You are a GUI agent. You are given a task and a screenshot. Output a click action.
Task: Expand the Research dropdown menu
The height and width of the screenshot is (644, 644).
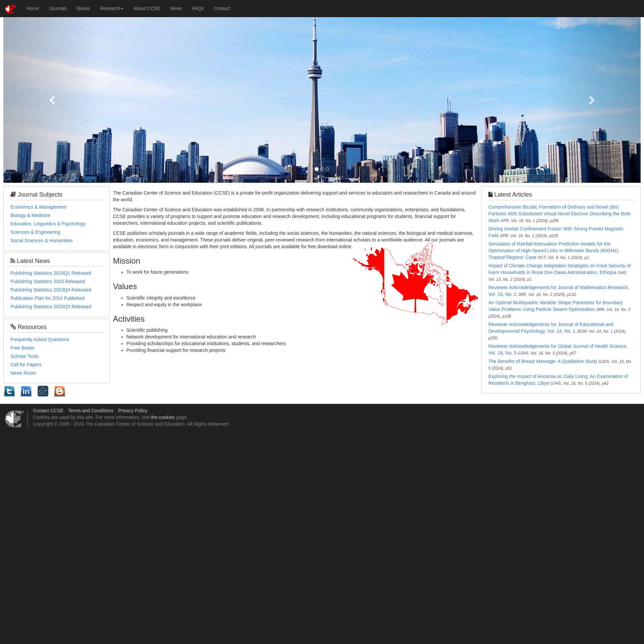(x=111, y=8)
